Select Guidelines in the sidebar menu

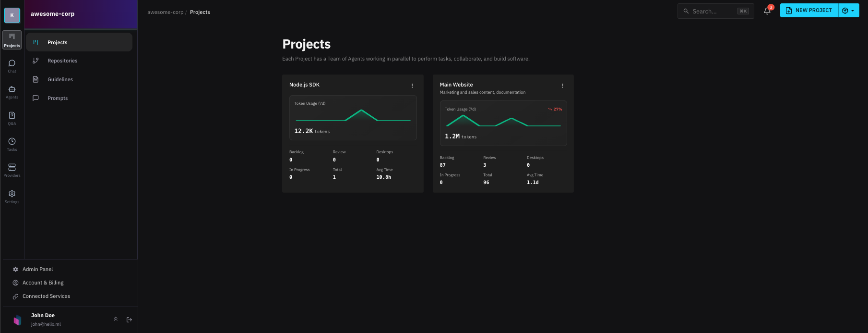point(60,80)
